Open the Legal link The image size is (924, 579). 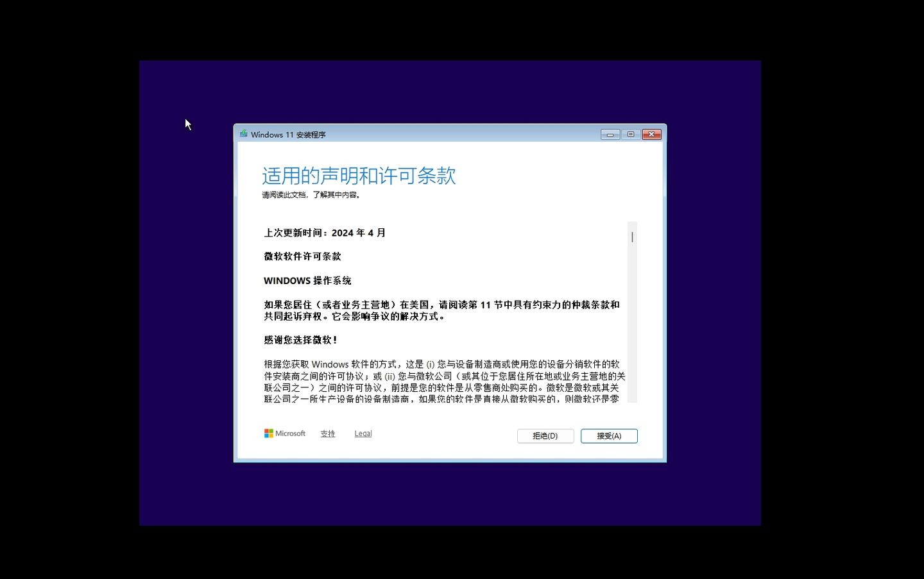click(363, 433)
